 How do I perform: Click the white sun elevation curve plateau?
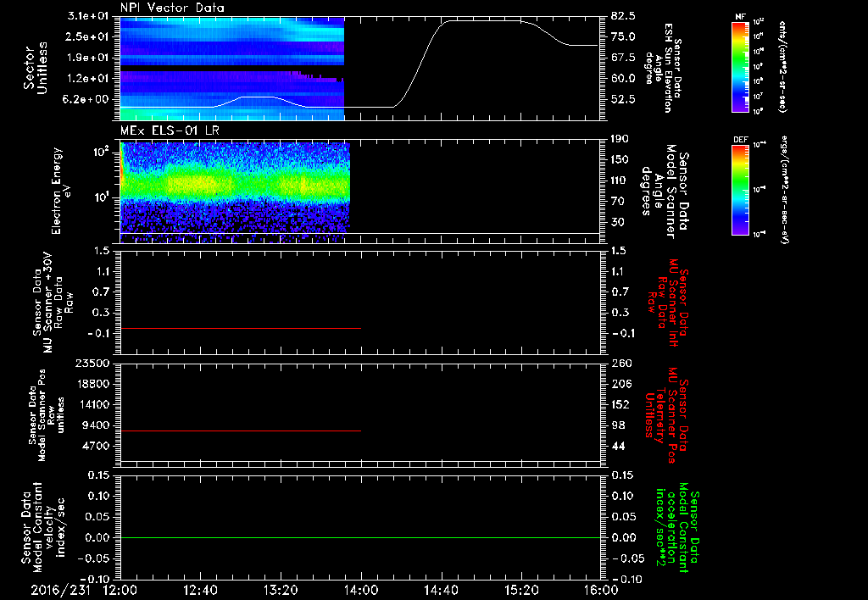coord(484,21)
